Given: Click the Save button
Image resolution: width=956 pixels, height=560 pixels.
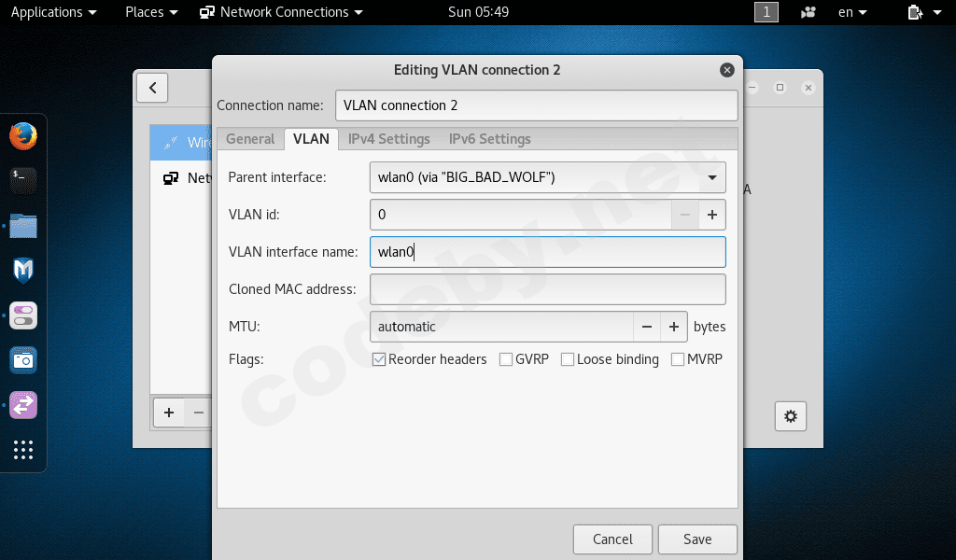Looking at the screenshot, I should tap(697, 539).
